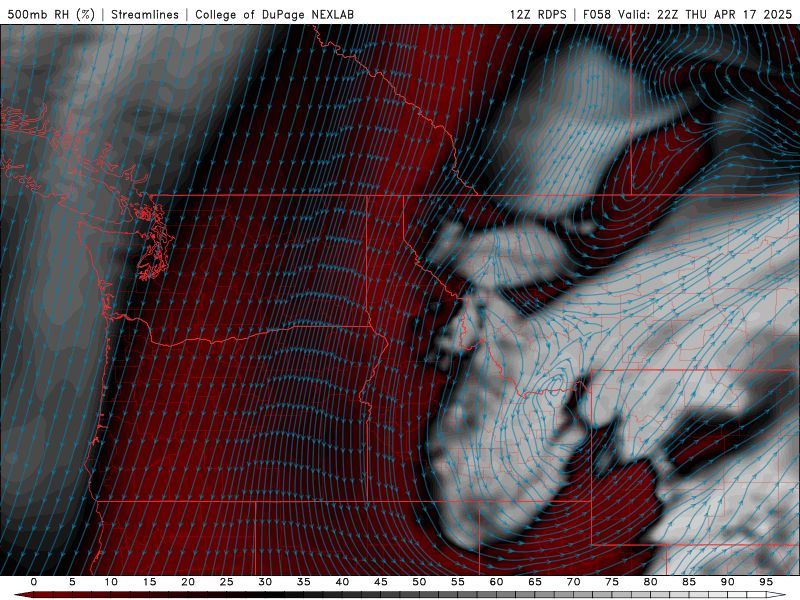800x600 pixels.
Task: Click the 20 value on color scale
Action: click(188, 582)
